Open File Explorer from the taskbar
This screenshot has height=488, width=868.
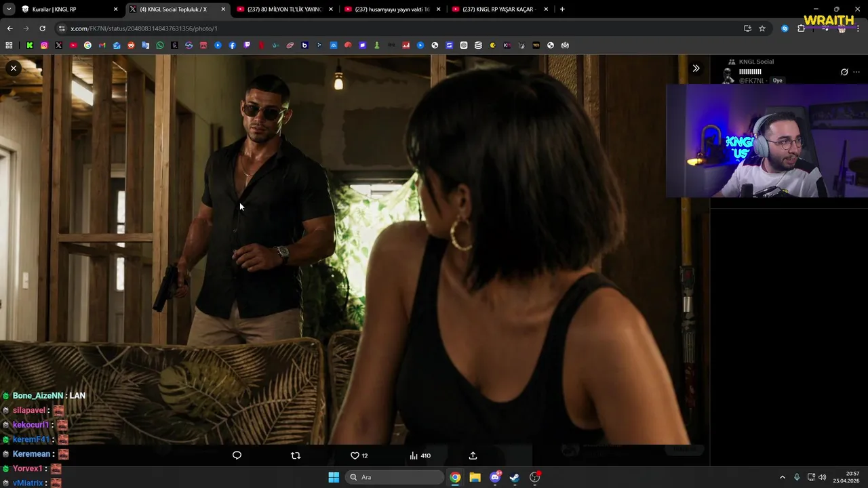pyautogui.click(x=475, y=477)
